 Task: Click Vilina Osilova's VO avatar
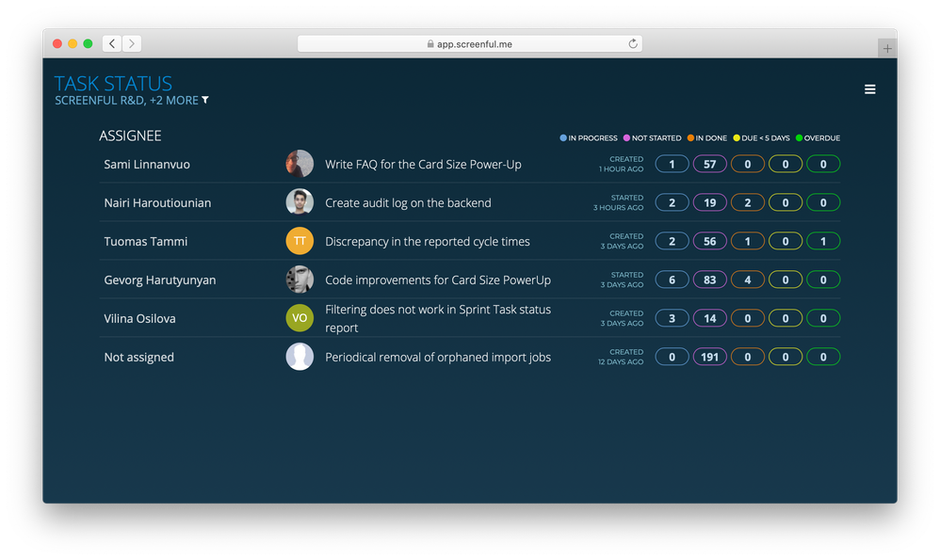tap(300, 318)
